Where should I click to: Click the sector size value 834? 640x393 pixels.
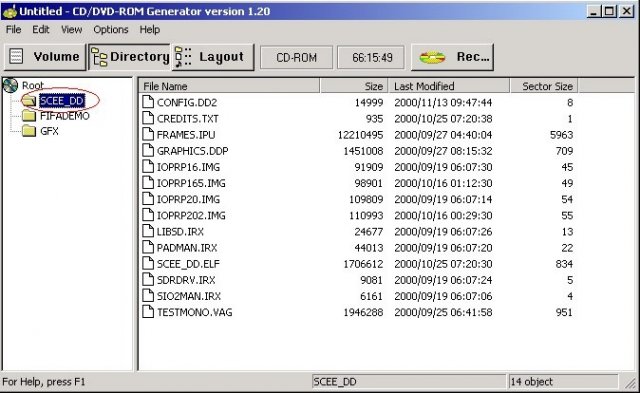tap(564, 264)
